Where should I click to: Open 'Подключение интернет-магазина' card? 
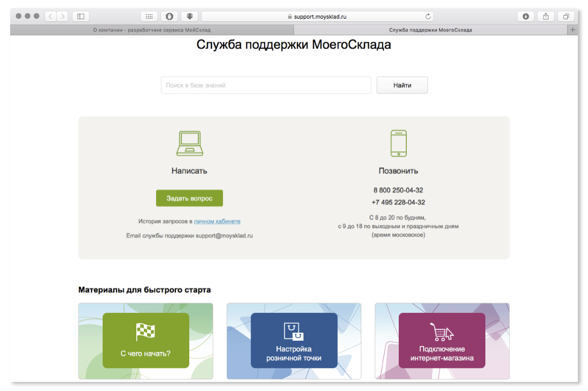442,341
